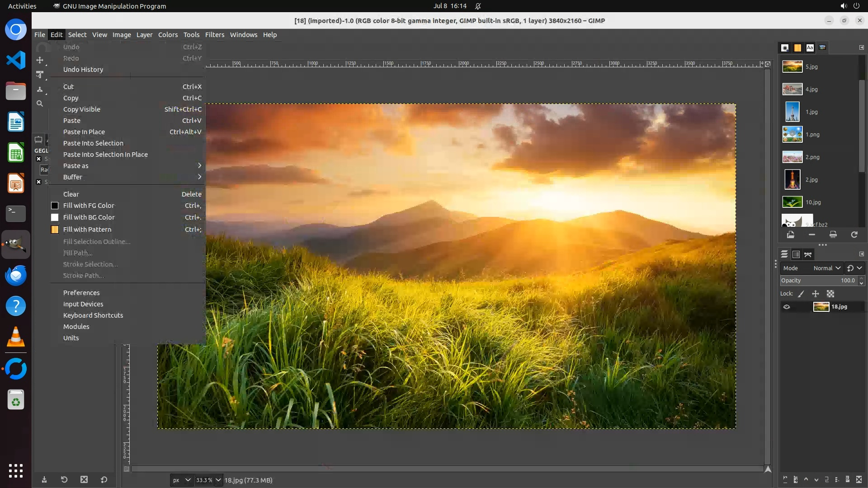Click the Fill with FG Color swatch

tap(55, 206)
